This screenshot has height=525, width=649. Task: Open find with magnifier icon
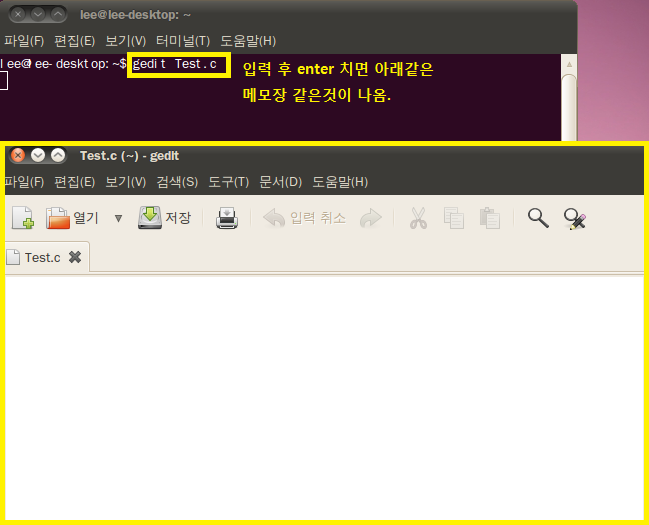[538, 218]
